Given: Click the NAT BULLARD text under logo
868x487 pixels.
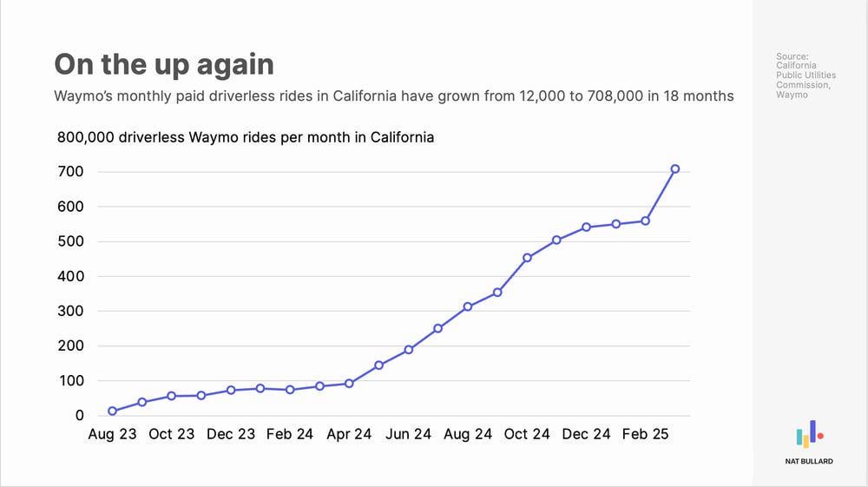Looking at the screenshot, I should tap(809, 461).
